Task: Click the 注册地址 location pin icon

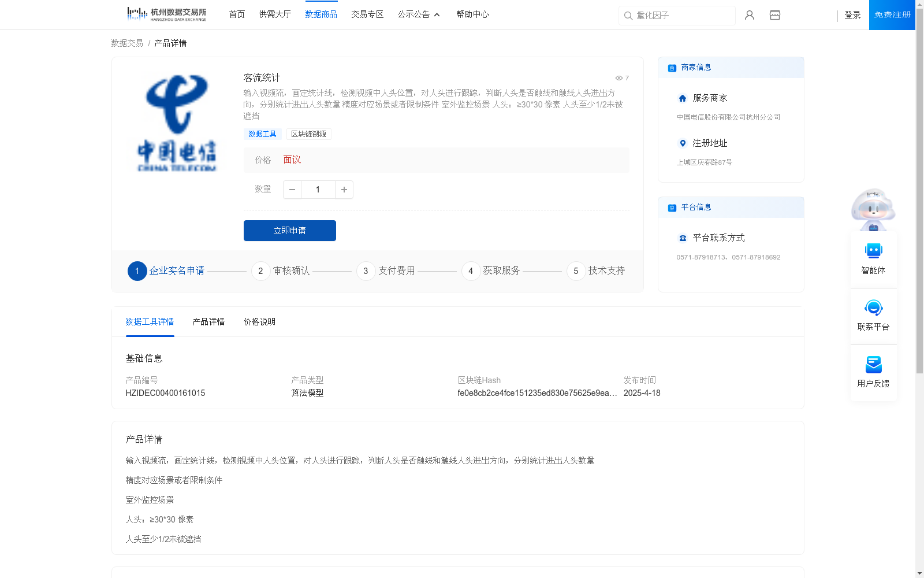Action: (683, 143)
